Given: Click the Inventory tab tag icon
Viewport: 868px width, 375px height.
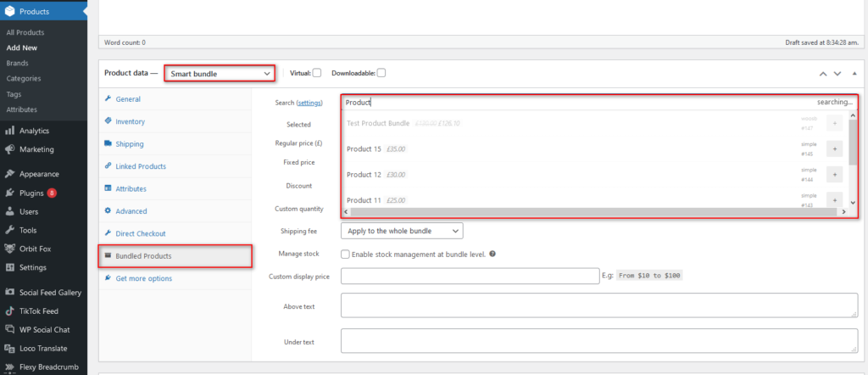Looking at the screenshot, I should click(108, 121).
